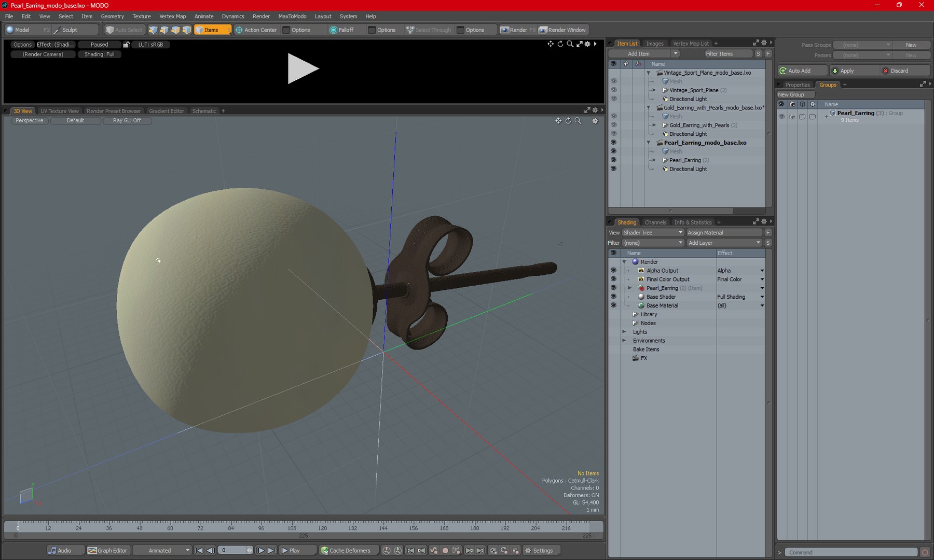Jump to last frame transport icon

click(272, 551)
